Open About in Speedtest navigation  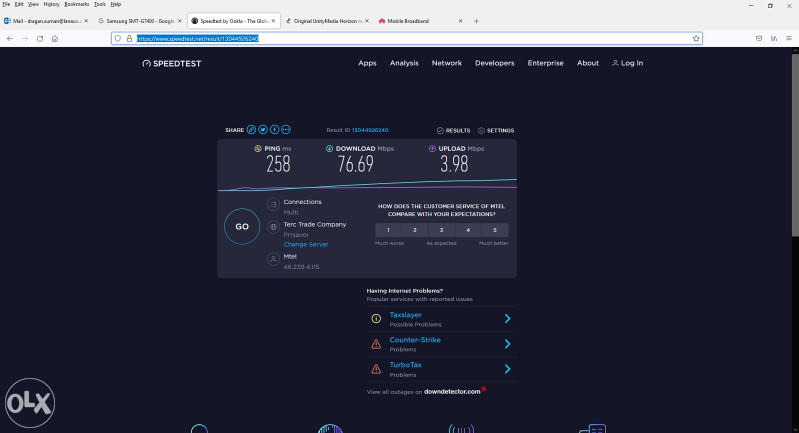(588, 63)
